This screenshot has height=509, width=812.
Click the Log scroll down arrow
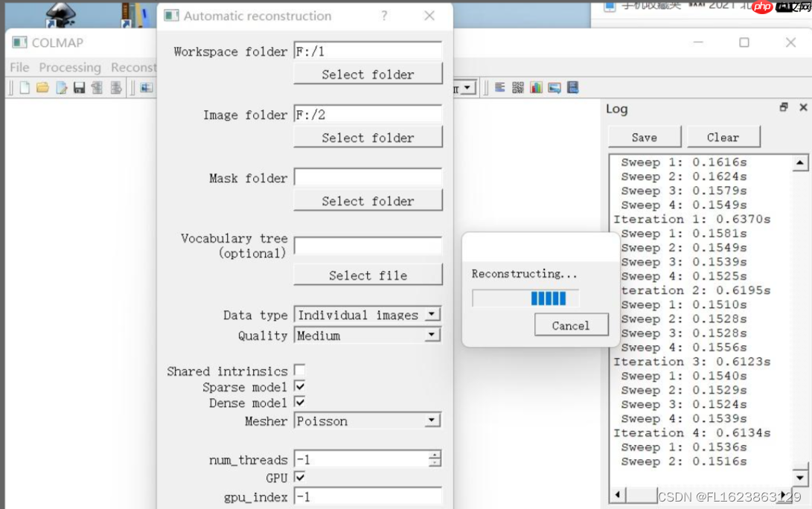click(800, 477)
